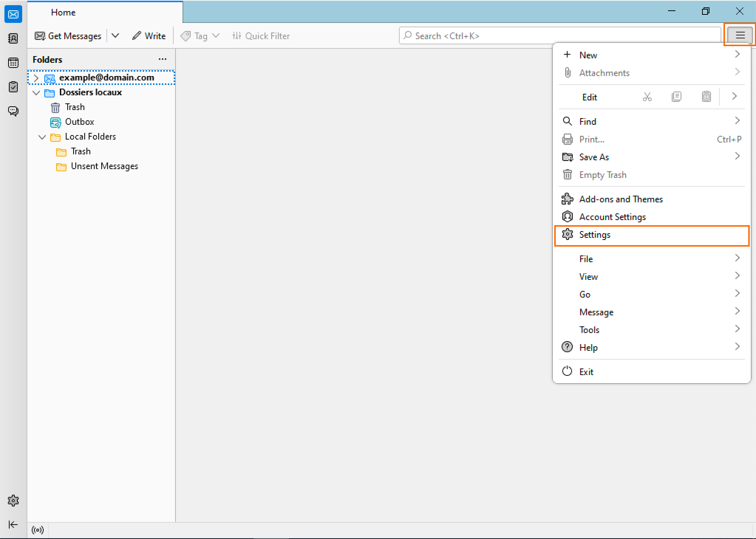Screen dimensions: 756x539
Task: Click Write to compose a message
Action: (149, 36)
